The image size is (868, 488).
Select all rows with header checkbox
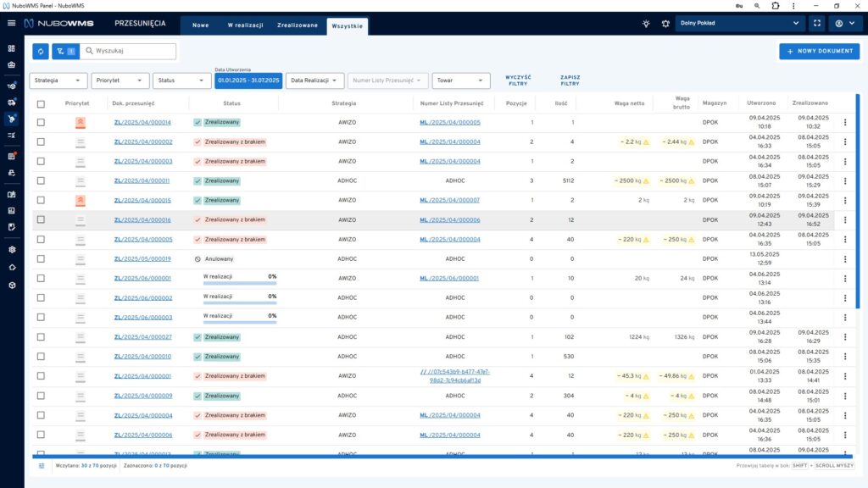[x=41, y=103]
